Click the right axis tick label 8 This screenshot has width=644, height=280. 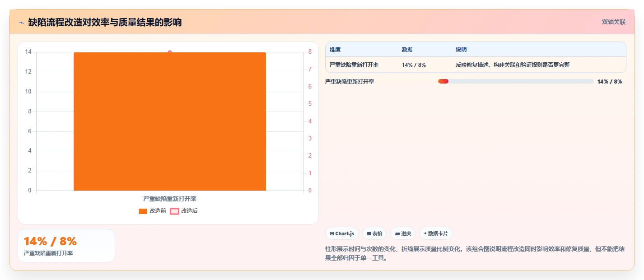coord(310,52)
